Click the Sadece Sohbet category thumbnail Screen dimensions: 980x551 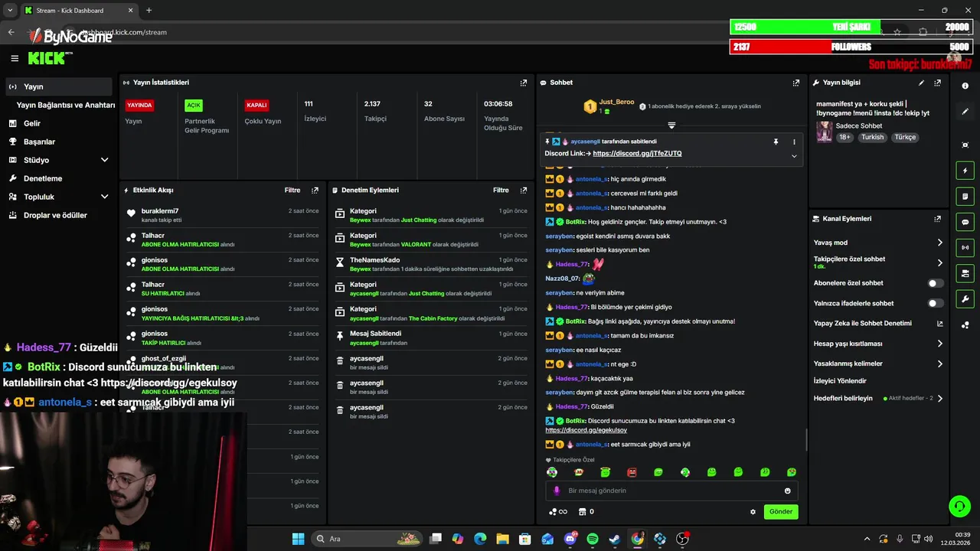pos(824,132)
